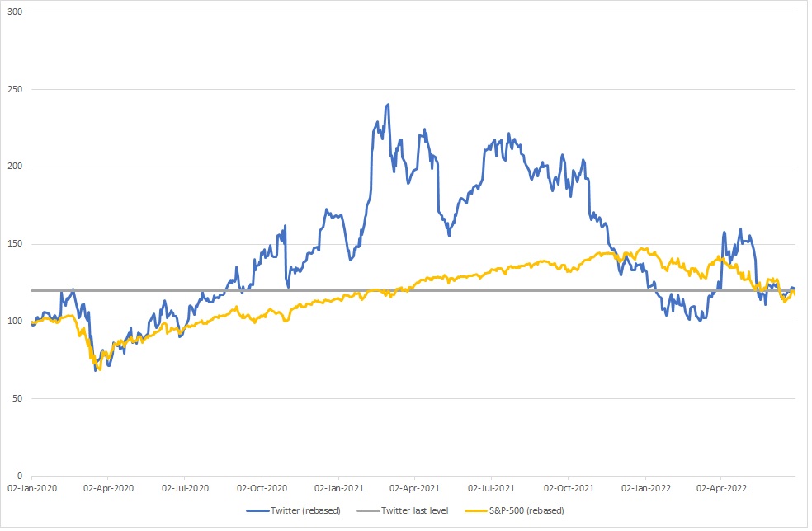Select the 02-Jul-2021 x-axis date label
The height and width of the screenshot is (531, 812).
[x=492, y=488]
